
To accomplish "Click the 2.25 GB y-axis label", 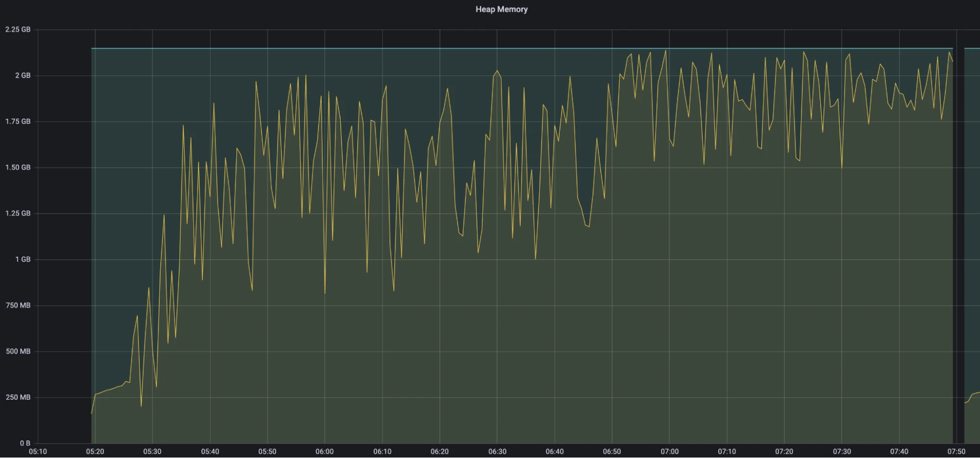I will pyautogui.click(x=18, y=29).
